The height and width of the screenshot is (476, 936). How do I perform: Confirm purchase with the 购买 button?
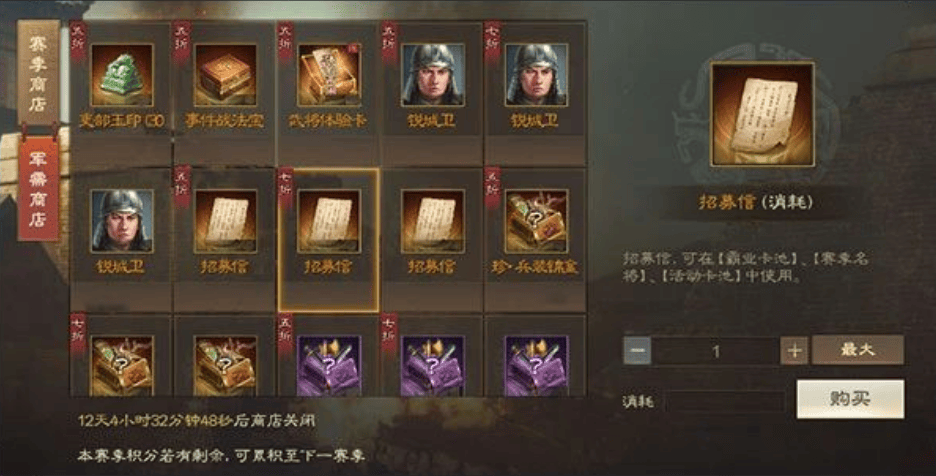[850, 399]
